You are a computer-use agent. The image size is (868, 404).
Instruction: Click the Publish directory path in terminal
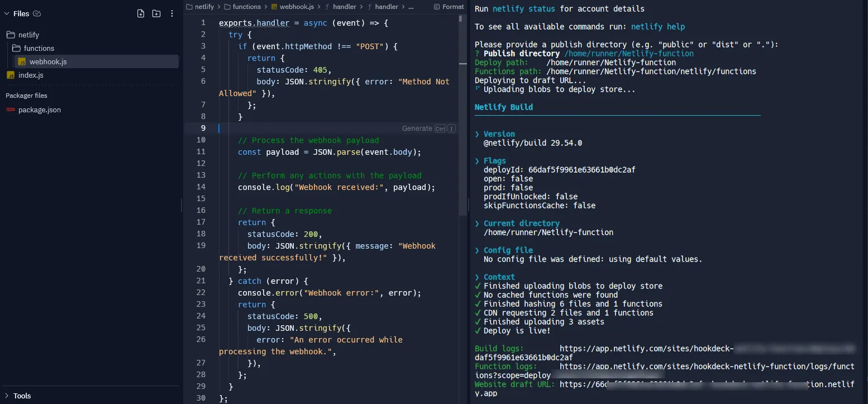pos(629,54)
